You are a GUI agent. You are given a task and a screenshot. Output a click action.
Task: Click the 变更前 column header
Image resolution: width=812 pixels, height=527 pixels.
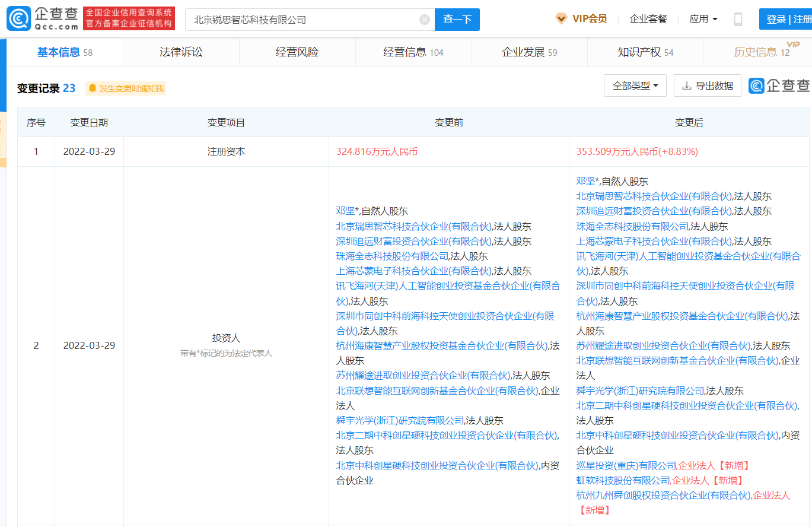(449, 122)
